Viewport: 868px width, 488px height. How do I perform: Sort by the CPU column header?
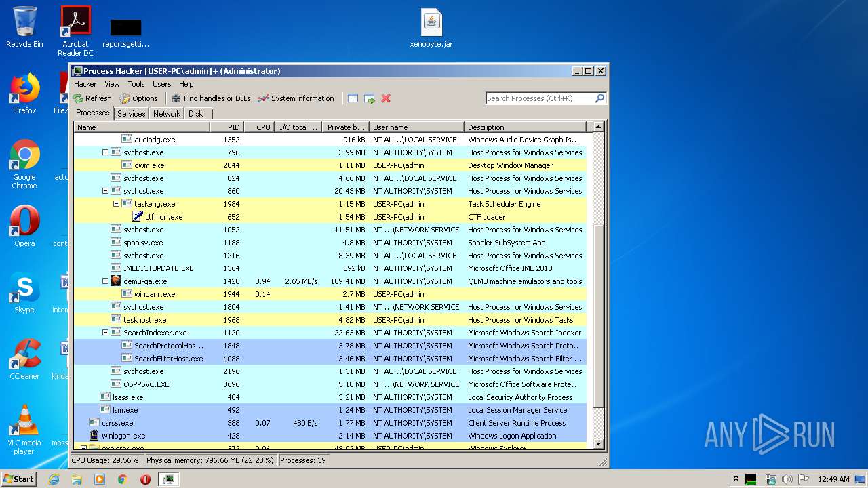point(258,127)
